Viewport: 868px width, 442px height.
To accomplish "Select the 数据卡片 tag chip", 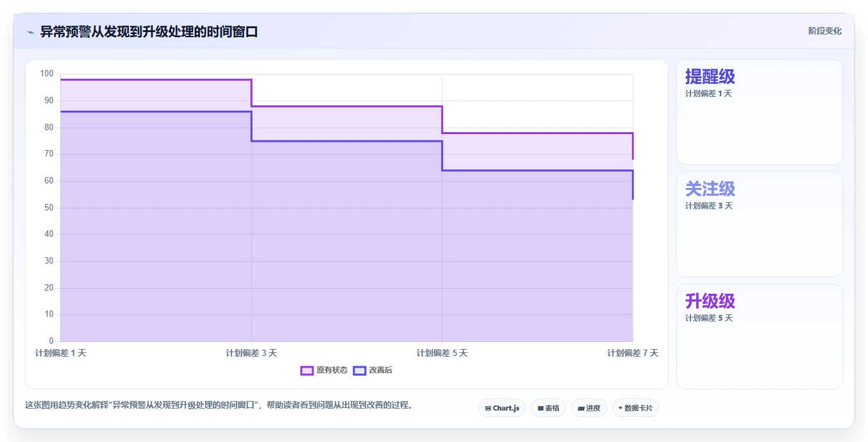I will click(635, 408).
